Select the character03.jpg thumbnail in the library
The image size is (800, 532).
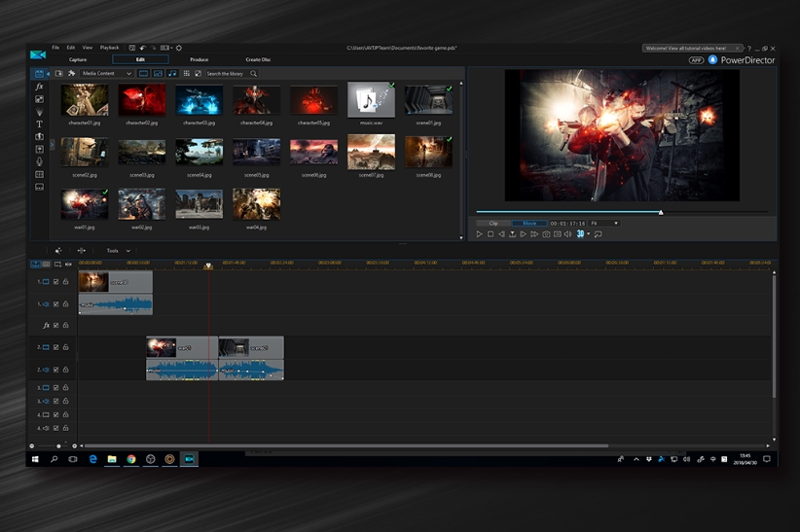[200, 100]
